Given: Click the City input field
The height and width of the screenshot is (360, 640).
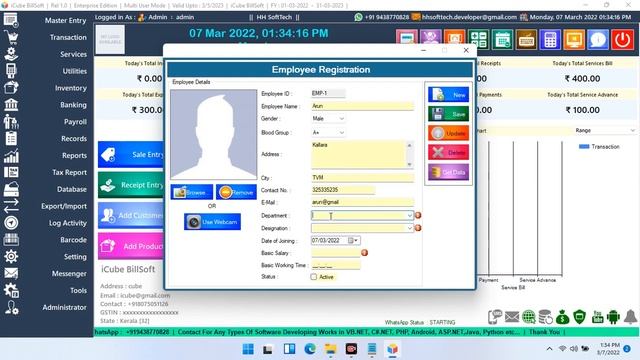Looking at the screenshot, I should tap(362, 178).
